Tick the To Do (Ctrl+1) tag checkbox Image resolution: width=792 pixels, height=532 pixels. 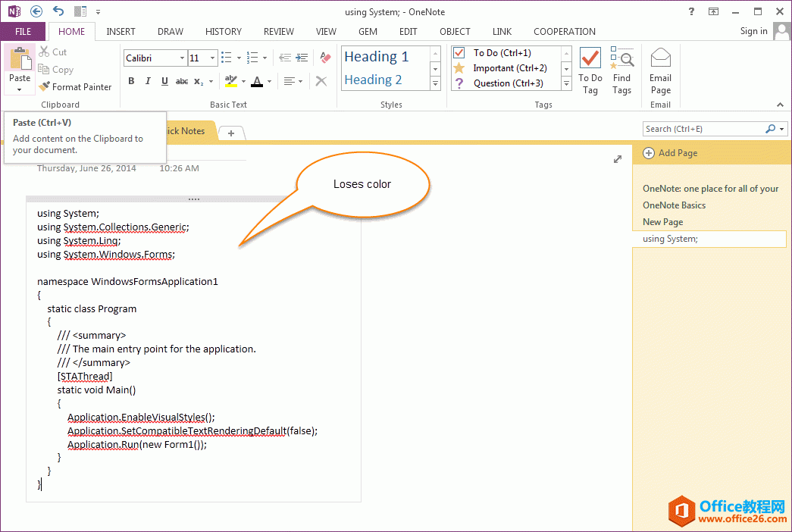click(459, 53)
